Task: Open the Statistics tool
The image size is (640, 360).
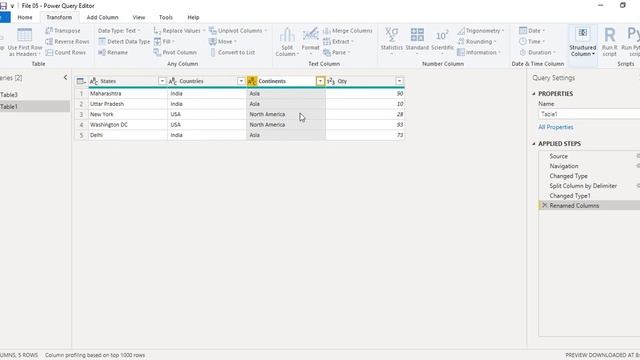Action: 391,41
